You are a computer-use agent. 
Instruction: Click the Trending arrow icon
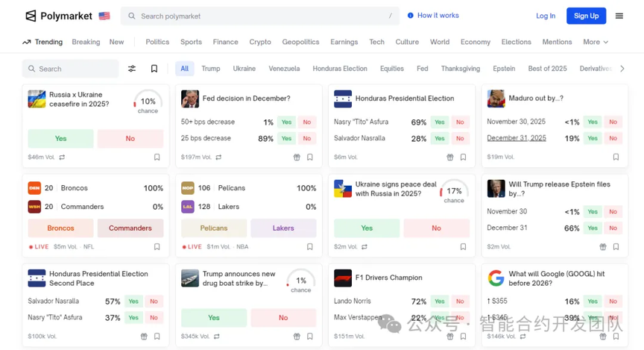click(27, 42)
